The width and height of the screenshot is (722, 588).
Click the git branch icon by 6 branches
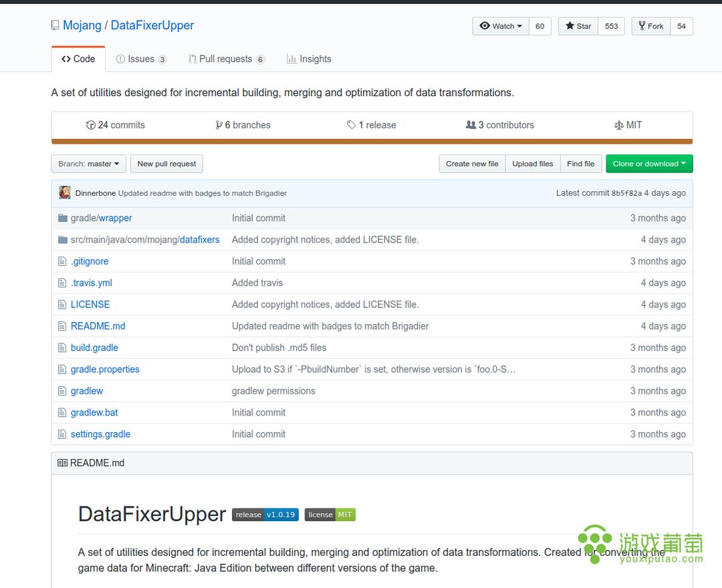(219, 125)
